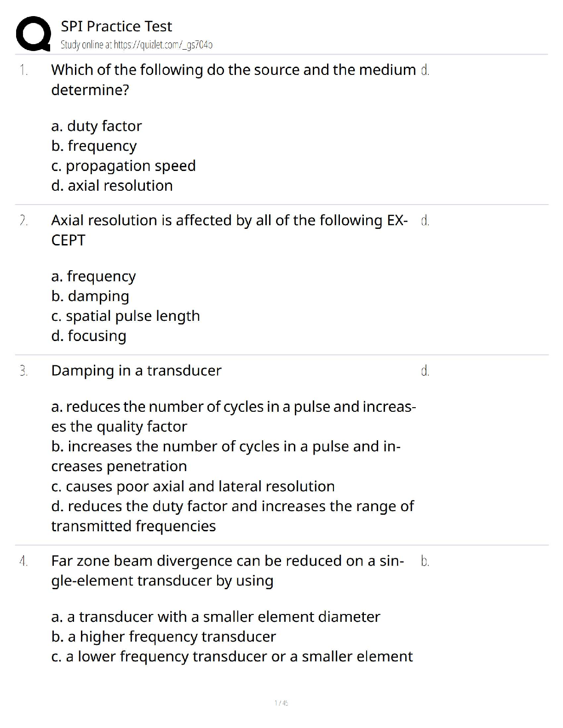Click question number 2
563x728 pixels.
[24, 221]
